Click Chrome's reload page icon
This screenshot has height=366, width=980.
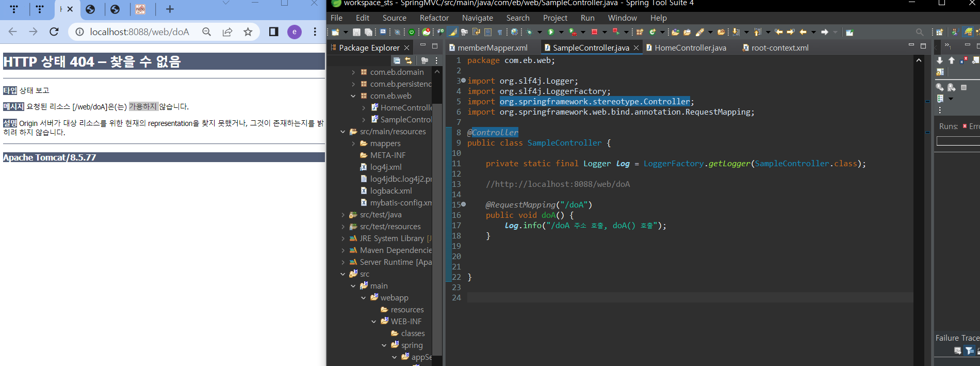[x=54, y=32]
